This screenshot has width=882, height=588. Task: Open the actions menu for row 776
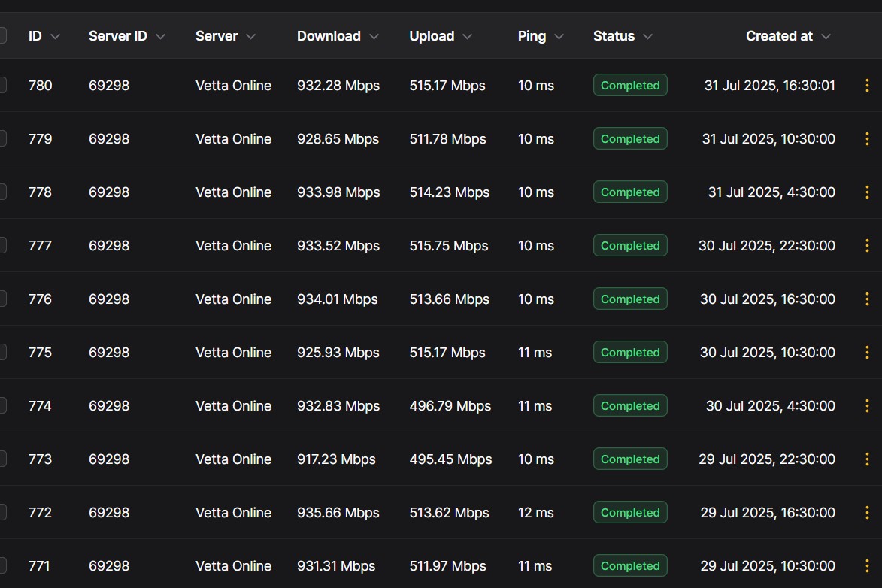click(x=867, y=299)
